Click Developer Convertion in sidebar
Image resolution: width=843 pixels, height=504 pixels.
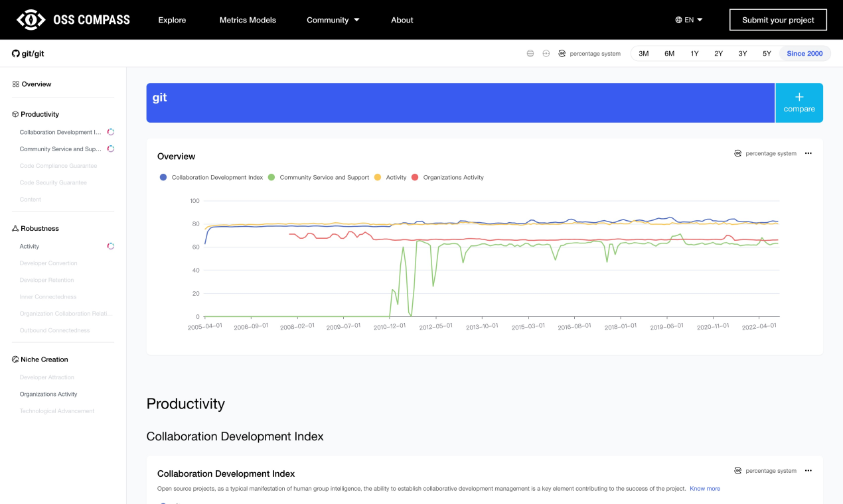(x=48, y=263)
